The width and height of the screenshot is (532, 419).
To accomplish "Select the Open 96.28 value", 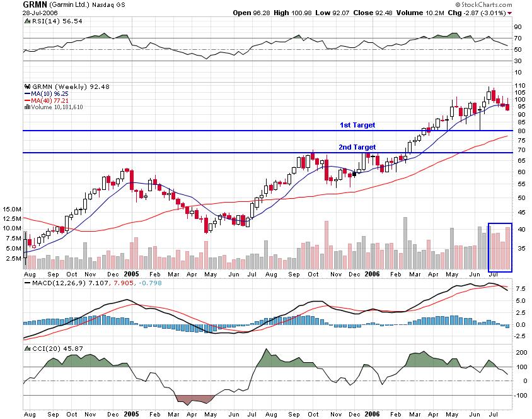I will pyautogui.click(x=252, y=13).
